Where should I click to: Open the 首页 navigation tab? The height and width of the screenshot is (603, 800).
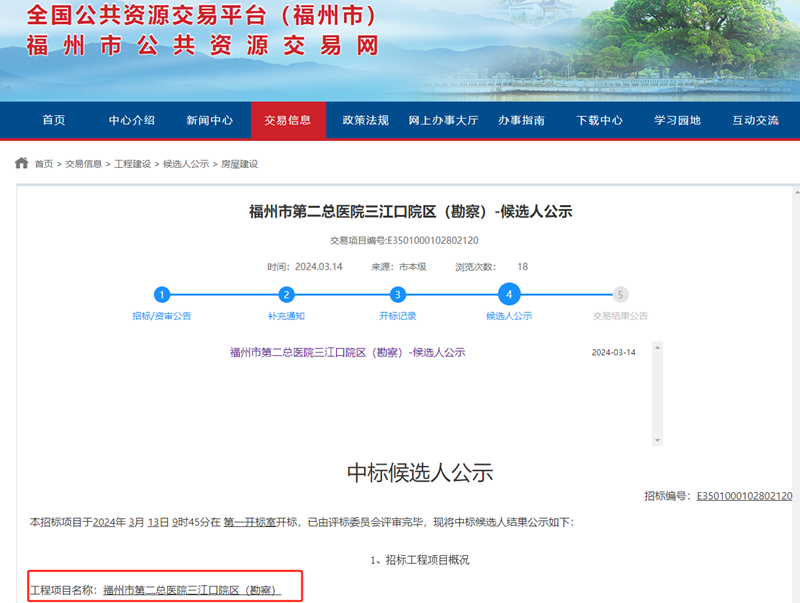tap(54, 120)
